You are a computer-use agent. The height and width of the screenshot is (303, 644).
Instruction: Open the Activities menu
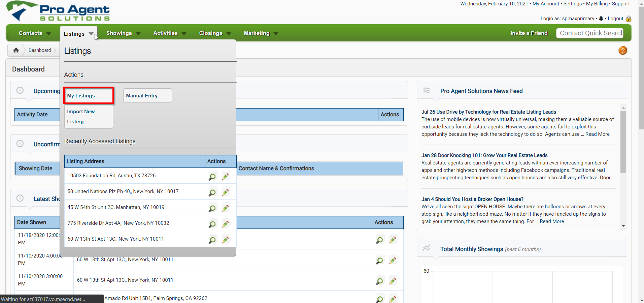click(x=165, y=33)
